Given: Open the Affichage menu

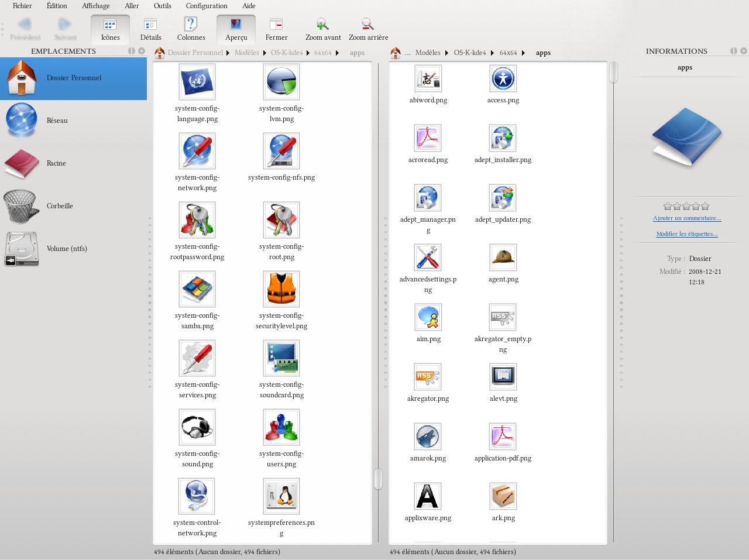Looking at the screenshot, I should point(95,6).
